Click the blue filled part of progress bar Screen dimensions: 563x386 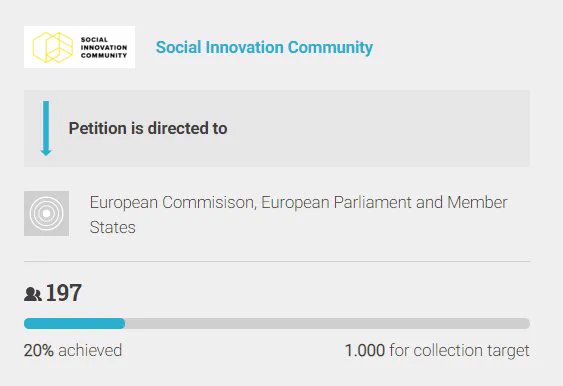tap(75, 324)
